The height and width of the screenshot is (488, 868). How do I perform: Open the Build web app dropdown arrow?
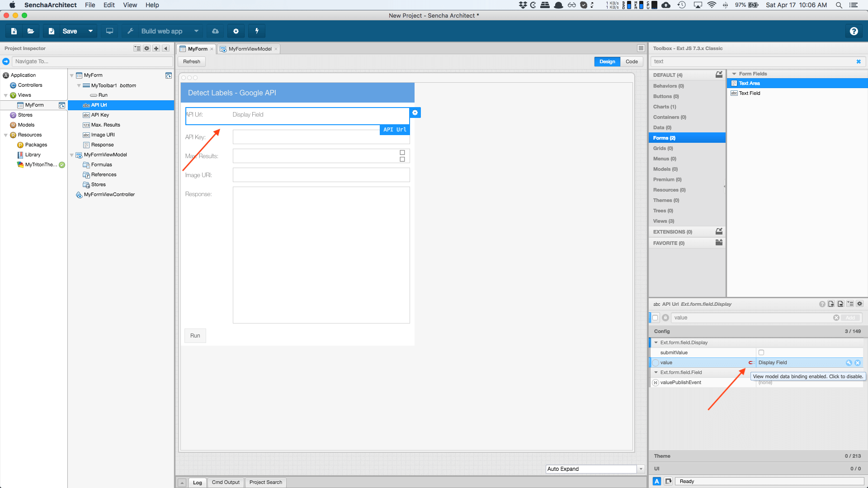coord(196,31)
